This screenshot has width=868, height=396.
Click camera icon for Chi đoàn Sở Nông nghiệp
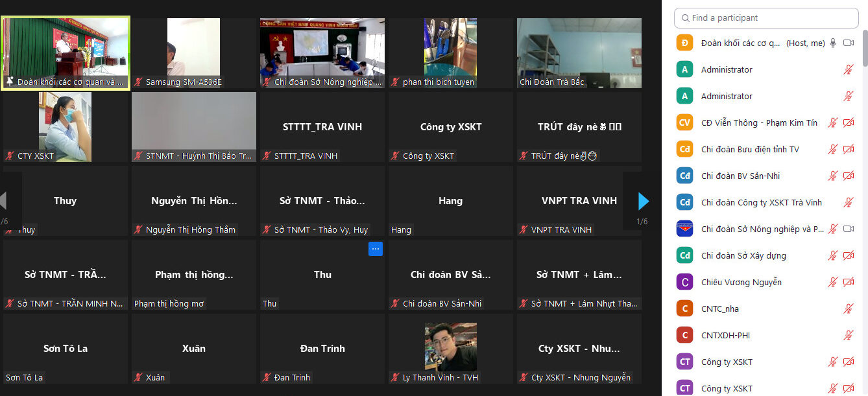click(x=848, y=229)
